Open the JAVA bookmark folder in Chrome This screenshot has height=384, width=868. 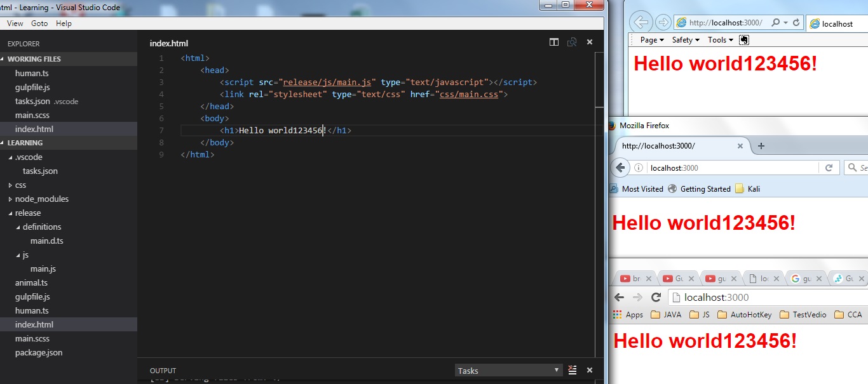pyautogui.click(x=667, y=315)
